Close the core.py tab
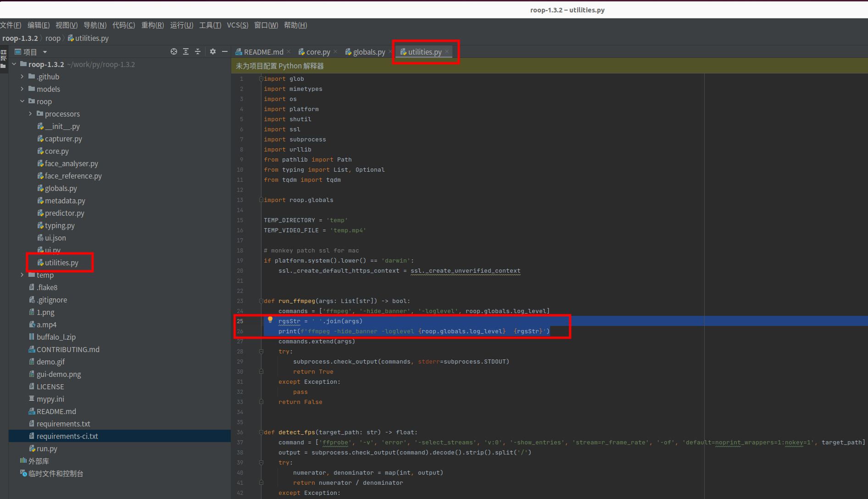Viewport: 868px width, 499px height. pyautogui.click(x=335, y=51)
